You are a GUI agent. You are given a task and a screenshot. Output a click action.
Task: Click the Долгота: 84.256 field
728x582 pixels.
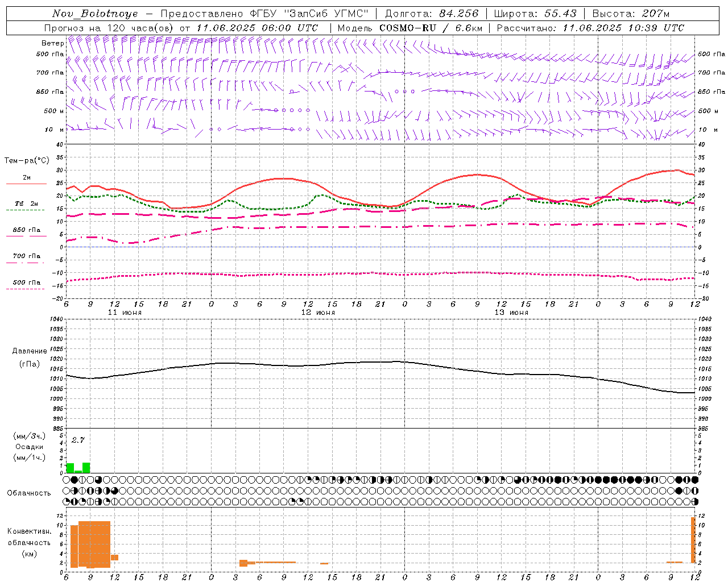(432, 14)
